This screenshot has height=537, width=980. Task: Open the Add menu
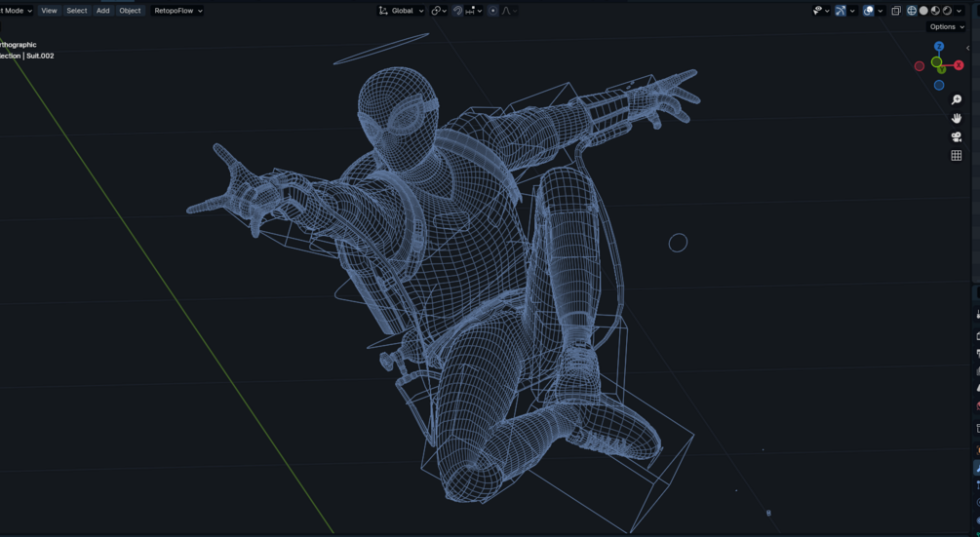(103, 11)
